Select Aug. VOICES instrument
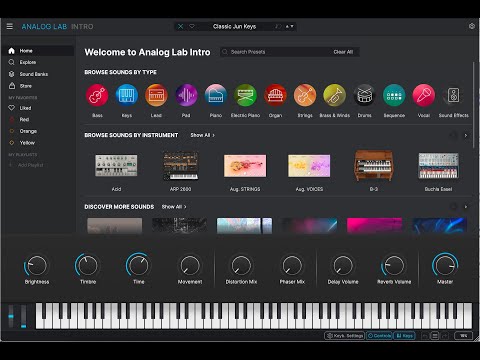Screen dimensions: 480x360 (x=309, y=166)
